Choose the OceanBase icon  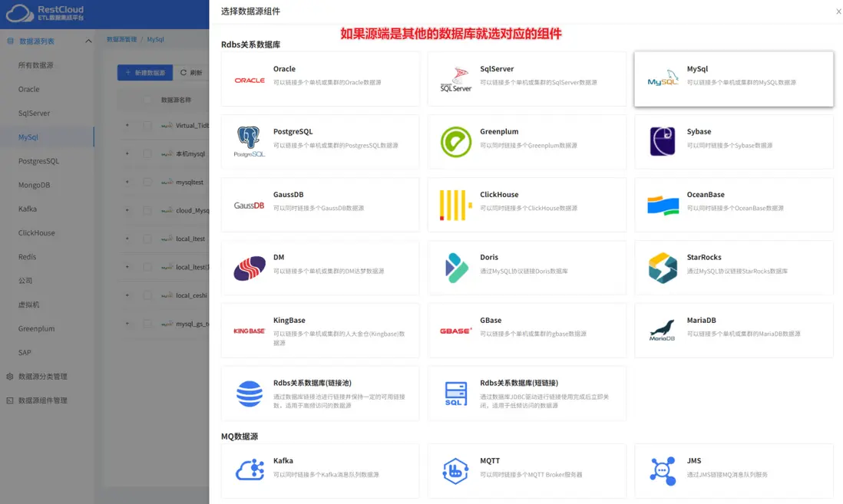point(663,206)
